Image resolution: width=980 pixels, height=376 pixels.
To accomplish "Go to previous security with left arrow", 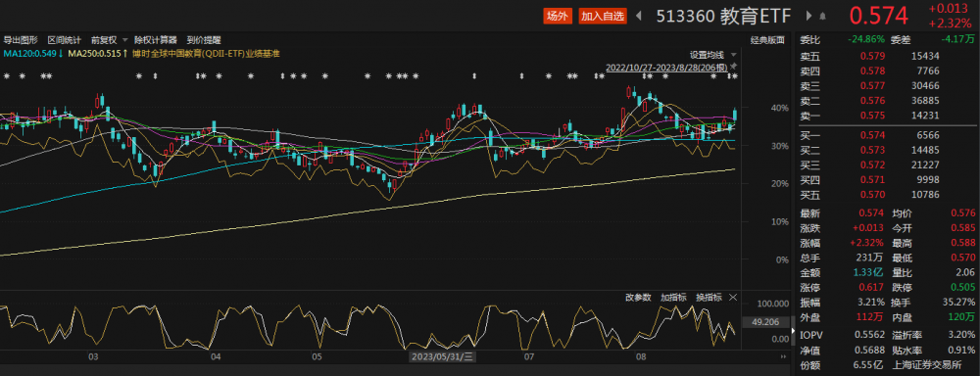I will pos(639,17).
